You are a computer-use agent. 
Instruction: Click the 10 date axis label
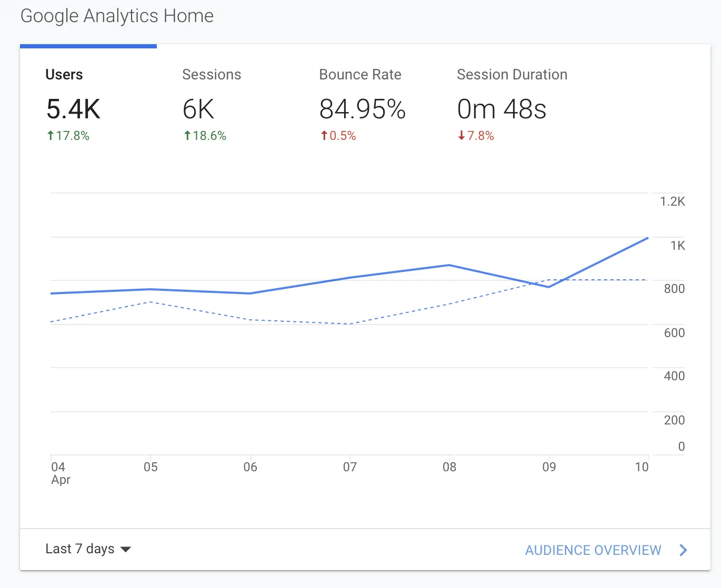click(x=642, y=467)
